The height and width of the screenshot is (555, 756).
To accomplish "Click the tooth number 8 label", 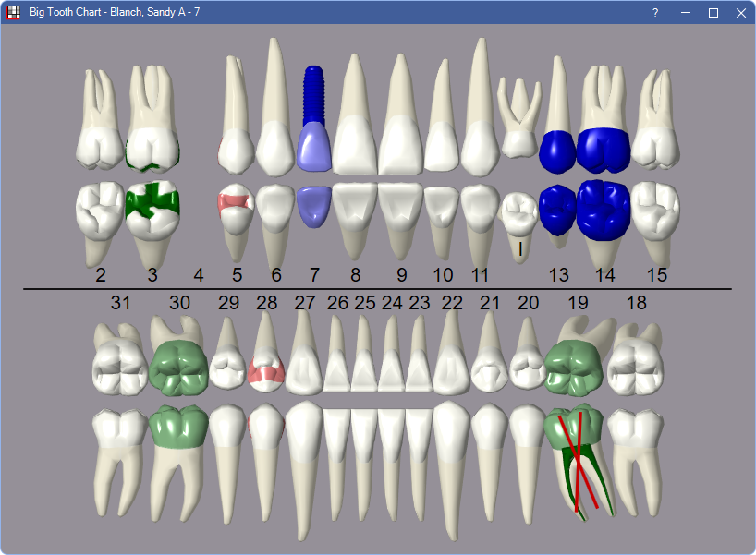I will tap(355, 274).
